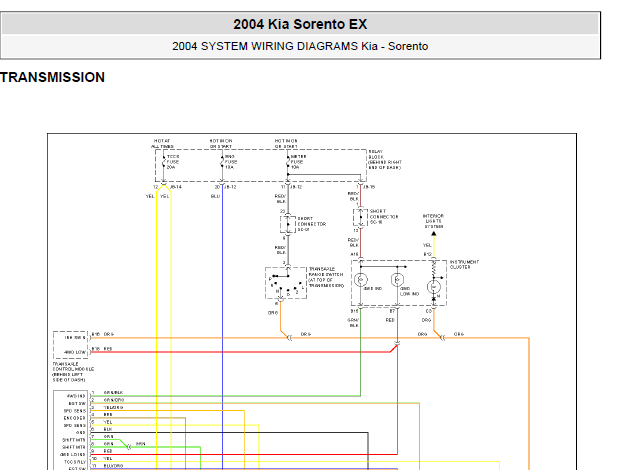620x470 pixels.
Task: Click the INTERIOR LIGHTS SYSTEM label
Action: click(433, 221)
